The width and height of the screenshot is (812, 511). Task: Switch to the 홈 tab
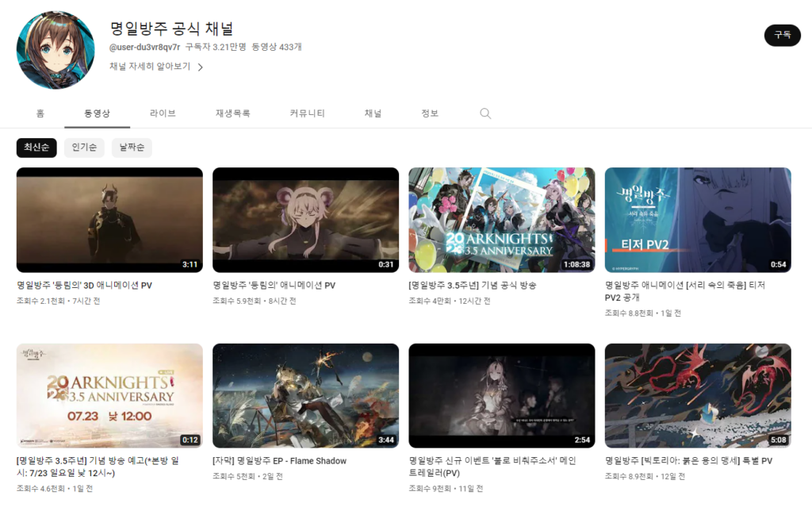coord(40,113)
